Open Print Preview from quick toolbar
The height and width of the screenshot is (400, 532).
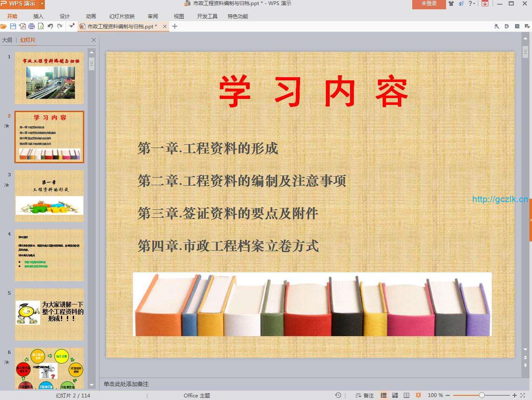point(41,26)
